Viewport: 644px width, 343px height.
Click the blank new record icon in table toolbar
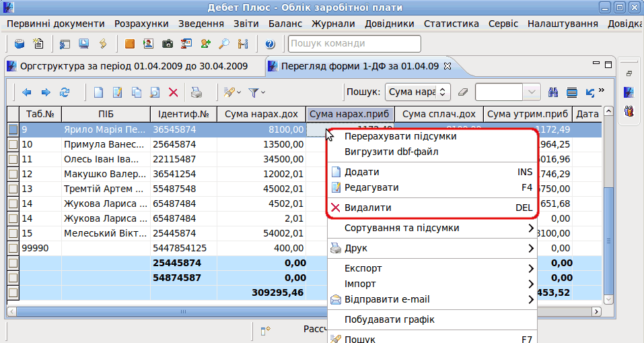[x=98, y=92]
